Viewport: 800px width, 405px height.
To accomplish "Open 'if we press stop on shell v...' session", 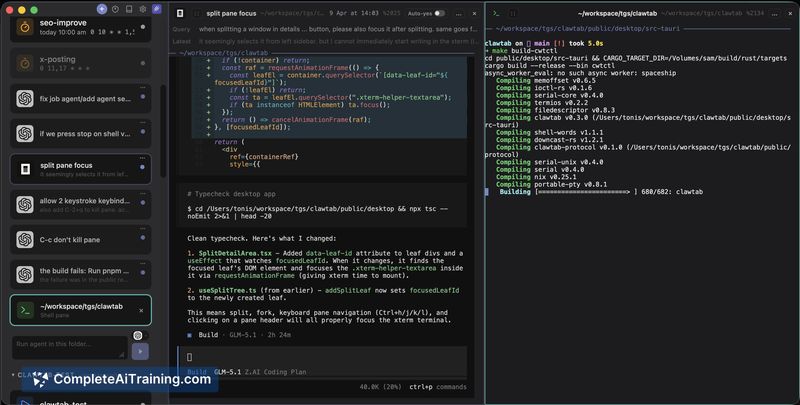I will [x=81, y=134].
